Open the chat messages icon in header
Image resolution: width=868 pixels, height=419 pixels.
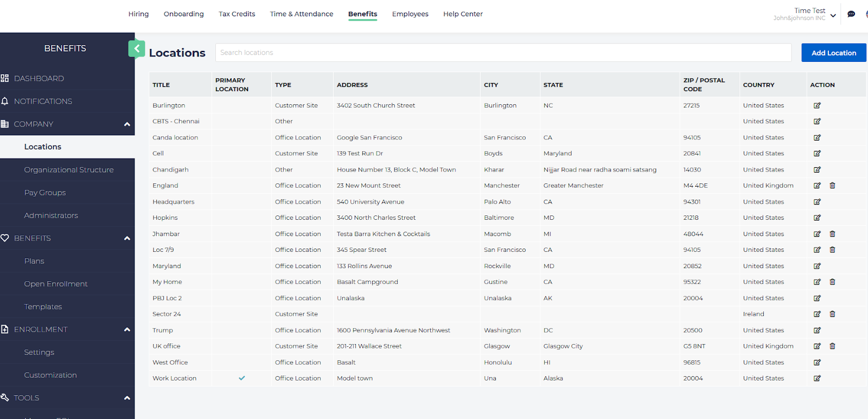click(851, 14)
